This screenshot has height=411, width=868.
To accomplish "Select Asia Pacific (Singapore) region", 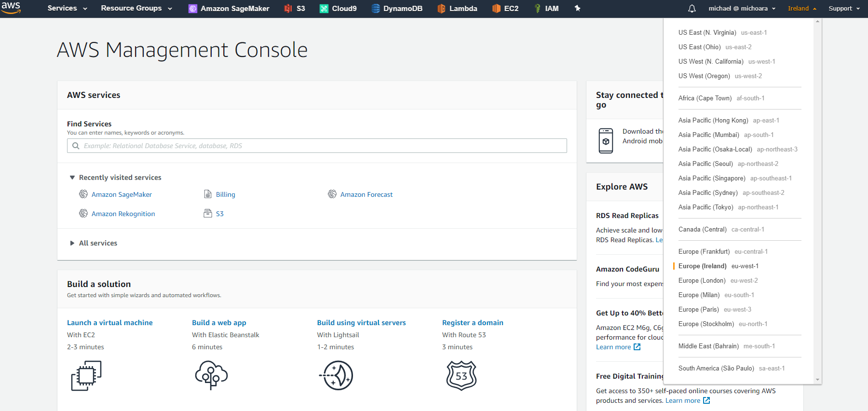I will (735, 178).
